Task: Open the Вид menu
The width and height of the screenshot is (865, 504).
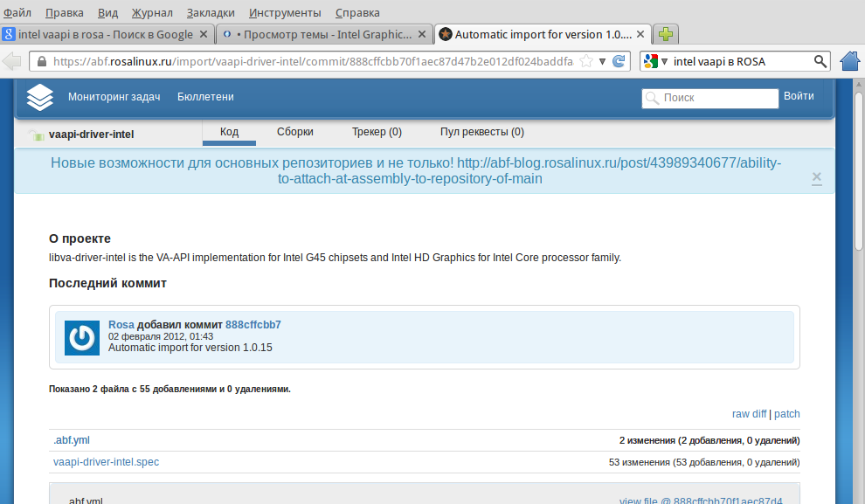Action: (x=108, y=13)
